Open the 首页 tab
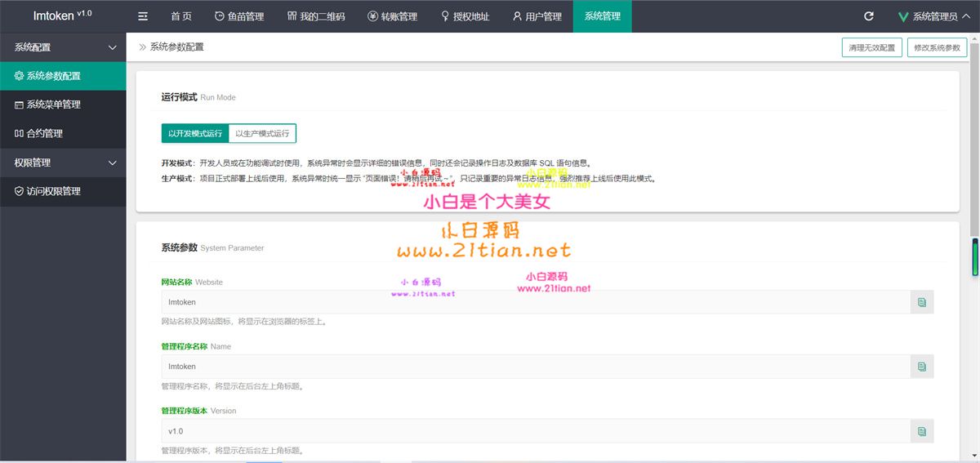 [181, 16]
